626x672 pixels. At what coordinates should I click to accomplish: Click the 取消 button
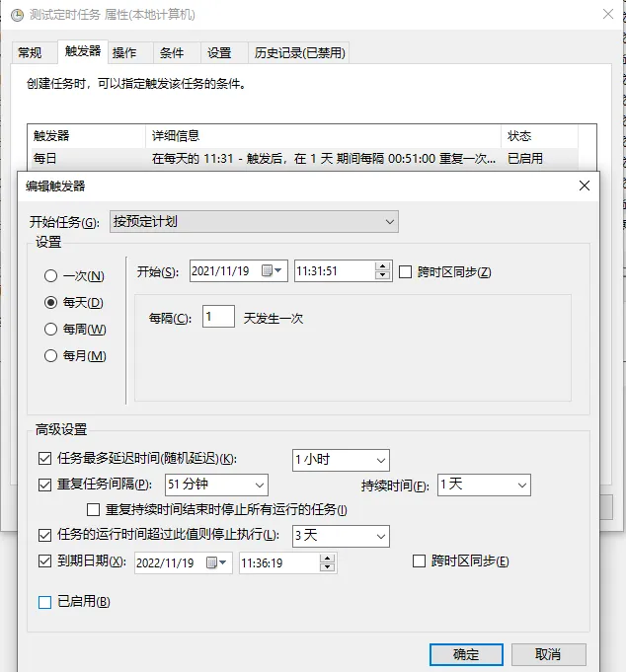click(x=548, y=654)
